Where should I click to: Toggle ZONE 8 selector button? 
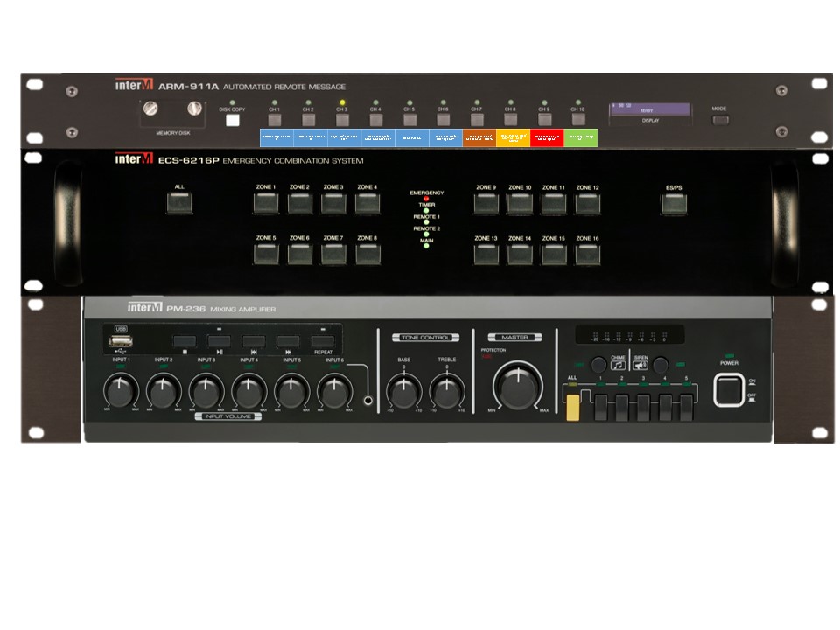click(367, 254)
